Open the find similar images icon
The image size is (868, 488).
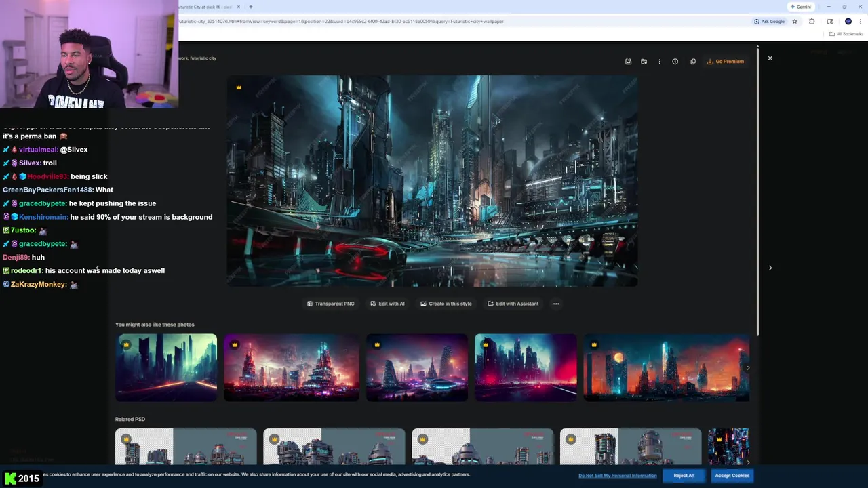[628, 62]
